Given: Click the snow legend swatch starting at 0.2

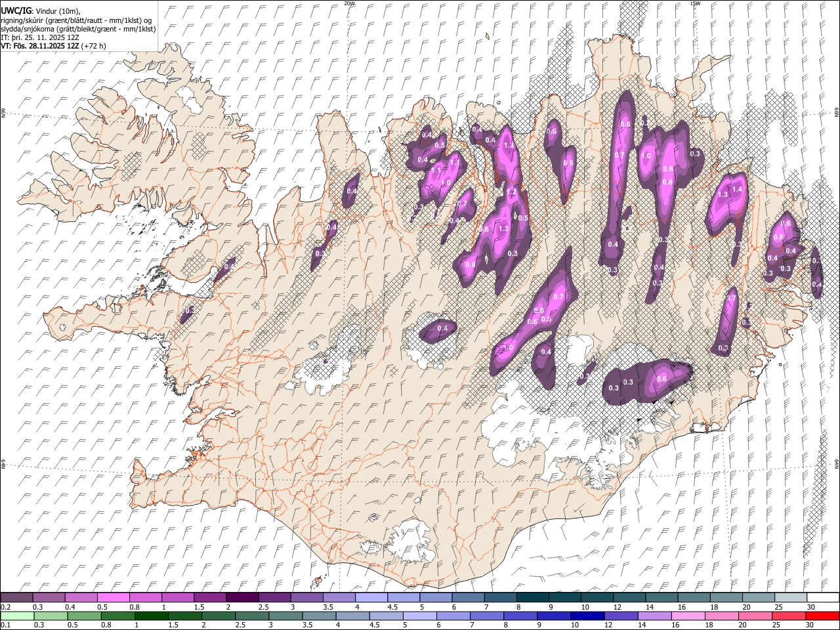Looking at the screenshot, I should pyautogui.click(x=16, y=597).
